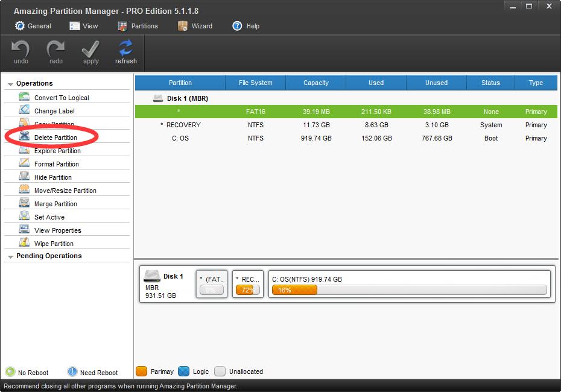The width and height of the screenshot is (561, 392).
Task: Choose Change Label in Operations
Action: click(67, 110)
